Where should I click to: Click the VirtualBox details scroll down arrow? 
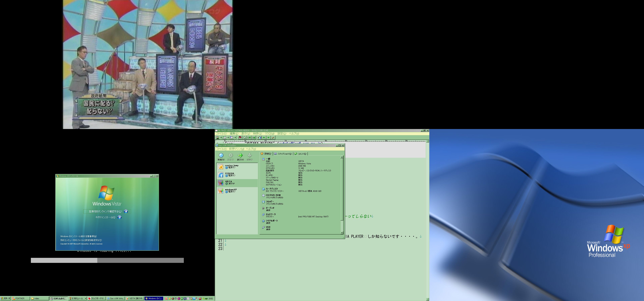point(342,233)
